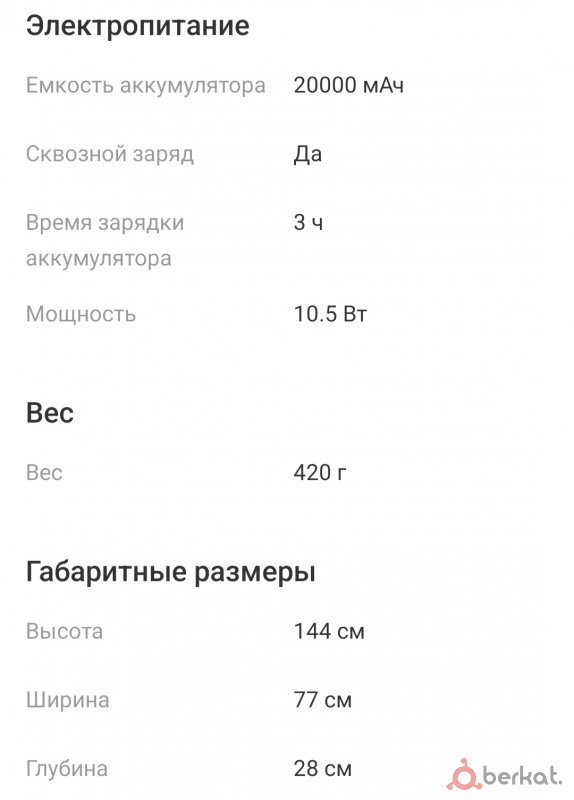
Task: Click the berkat watermark text
Action: (521, 777)
